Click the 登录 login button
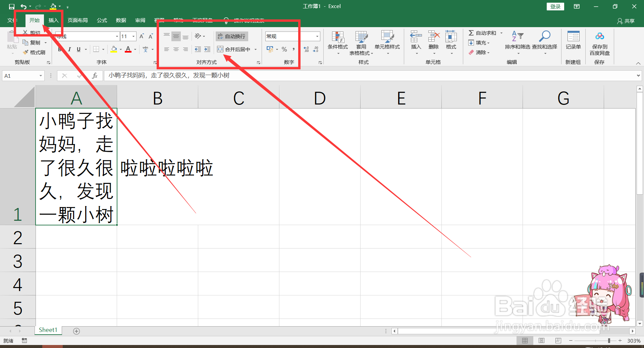This screenshot has height=348, width=644. (x=555, y=6)
